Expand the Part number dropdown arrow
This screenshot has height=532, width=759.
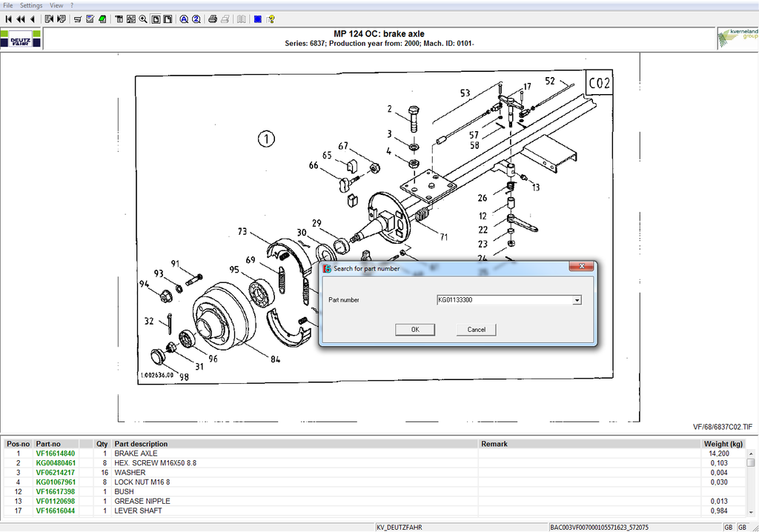pyautogui.click(x=577, y=300)
